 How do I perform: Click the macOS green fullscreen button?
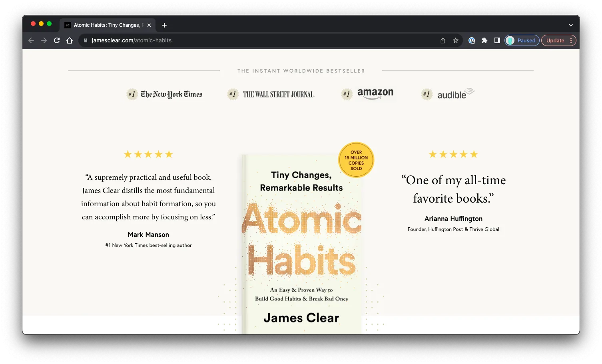point(49,24)
